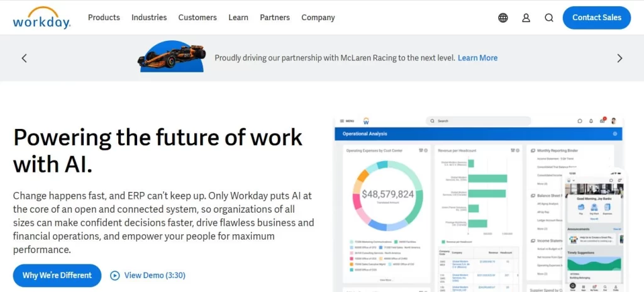
Task: Click Operating Expenses by Cost Center title
Action: 374,150
